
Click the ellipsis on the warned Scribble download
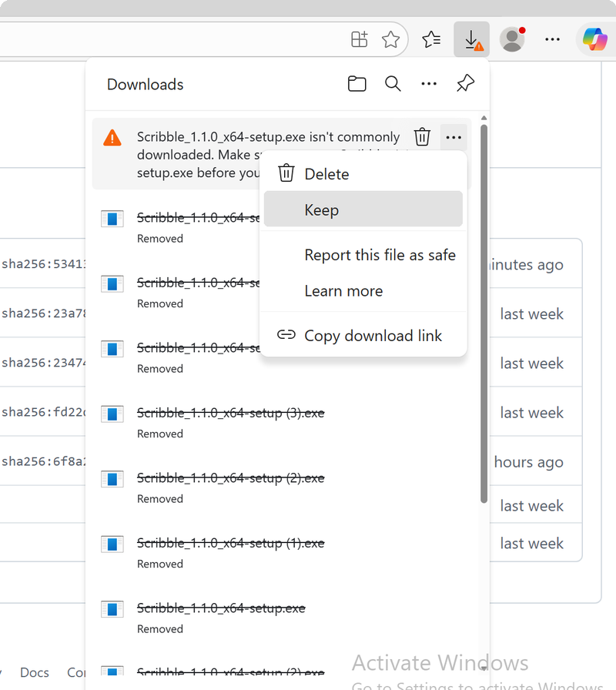(454, 137)
